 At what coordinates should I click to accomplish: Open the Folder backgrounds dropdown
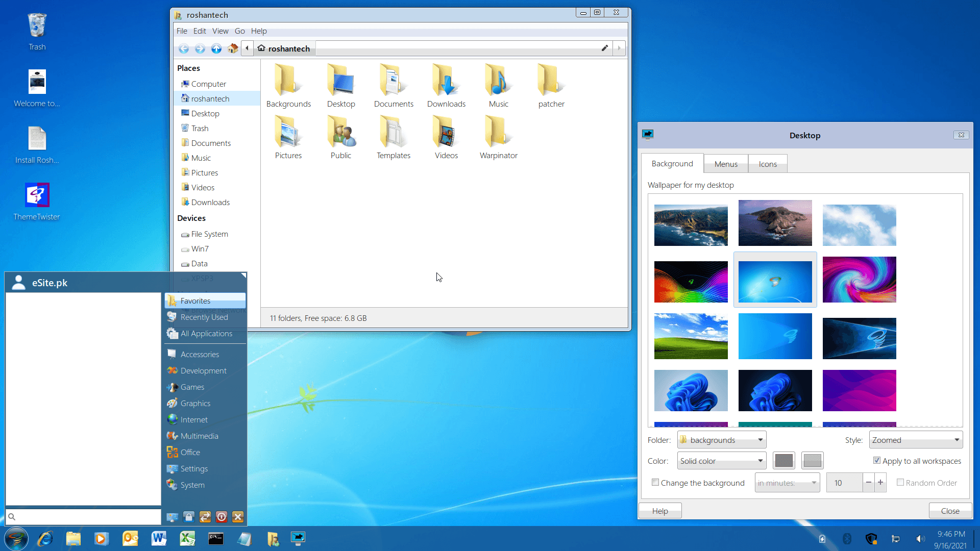722,440
